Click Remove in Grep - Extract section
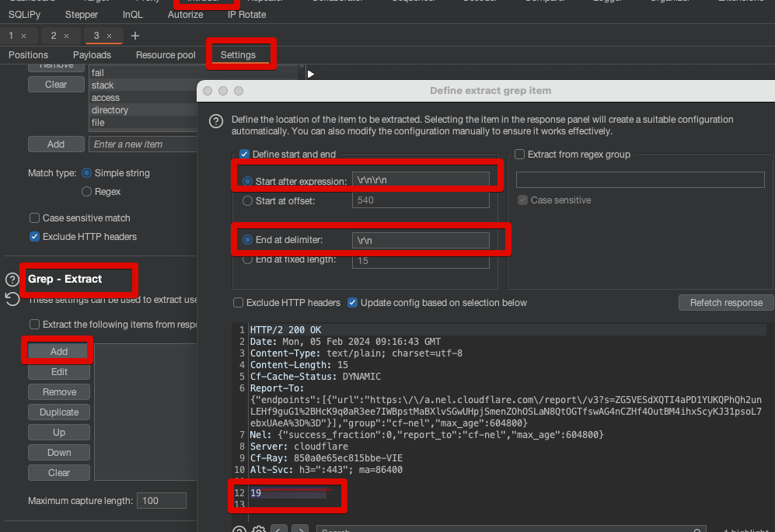775x532 pixels. pos(59,391)
